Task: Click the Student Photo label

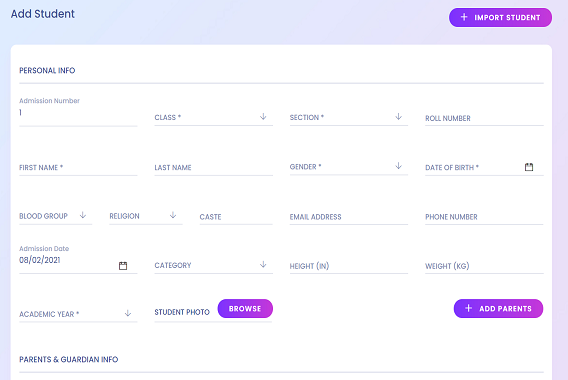Action: [x=182, y=312]
